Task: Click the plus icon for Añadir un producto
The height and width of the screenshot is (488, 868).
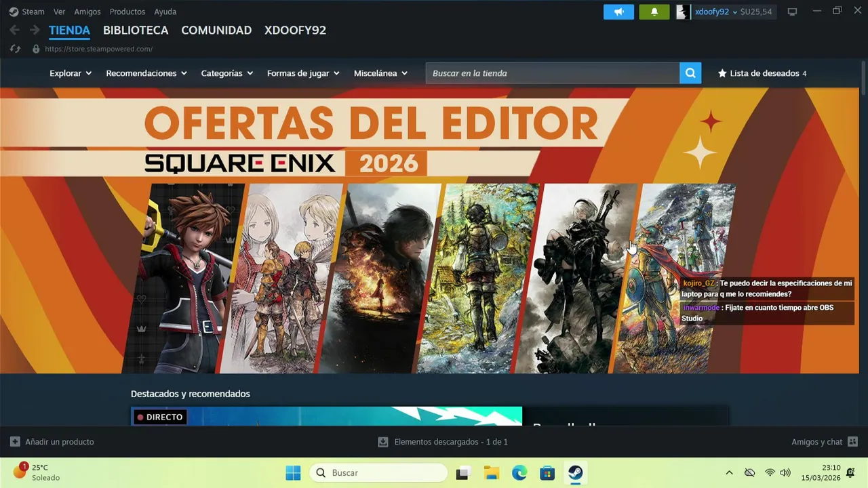Action: click(15, 442)
